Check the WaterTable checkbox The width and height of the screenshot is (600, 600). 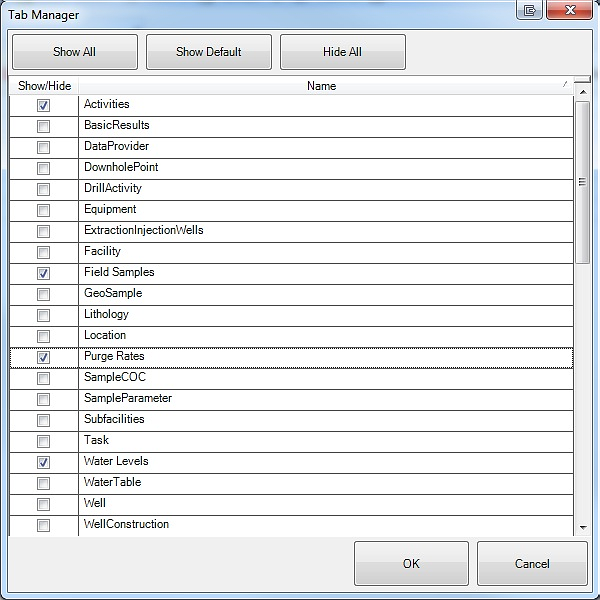[x=43, y=483]
